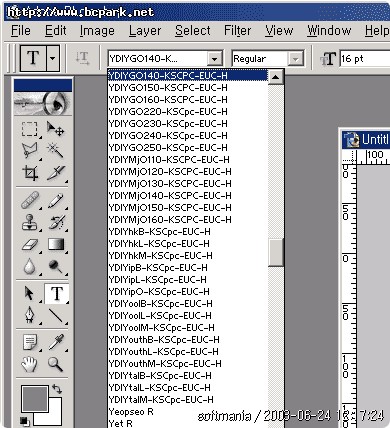Click the foreground color swatch
Viewport: 390px width, 428px height.
click(35, 399)
